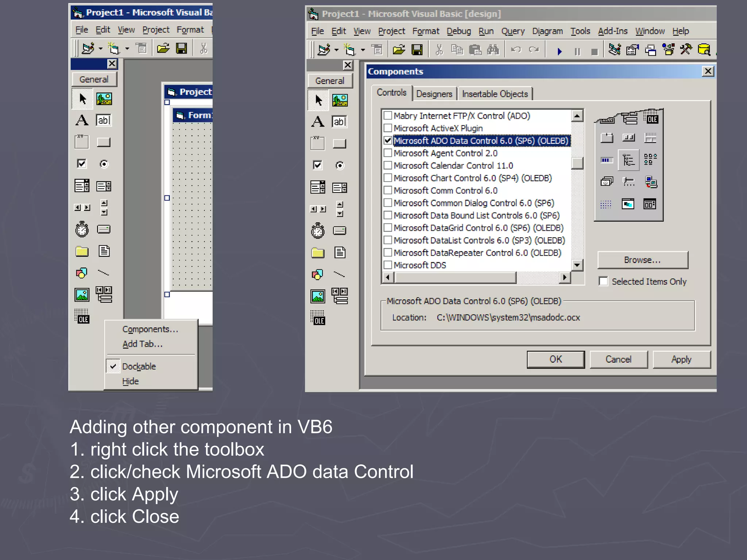
Task: Select the Pointer tool in the right toolbox
Action: coord(318,100)
